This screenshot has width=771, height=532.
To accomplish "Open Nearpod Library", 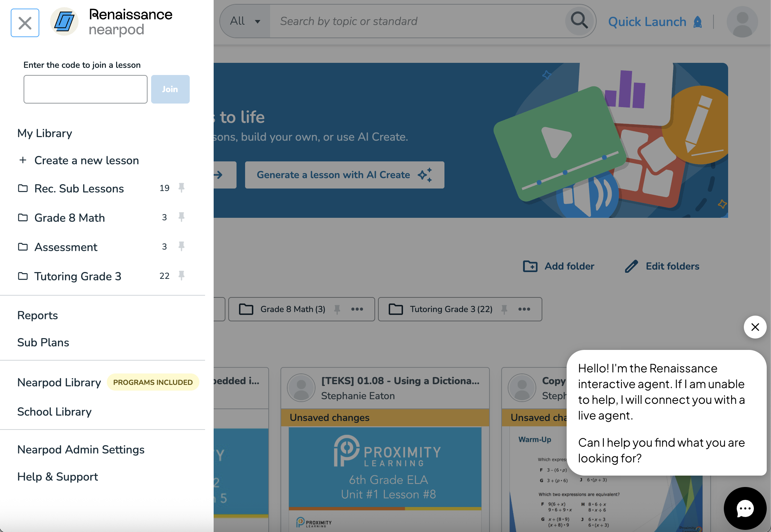I will coord(59,382).
